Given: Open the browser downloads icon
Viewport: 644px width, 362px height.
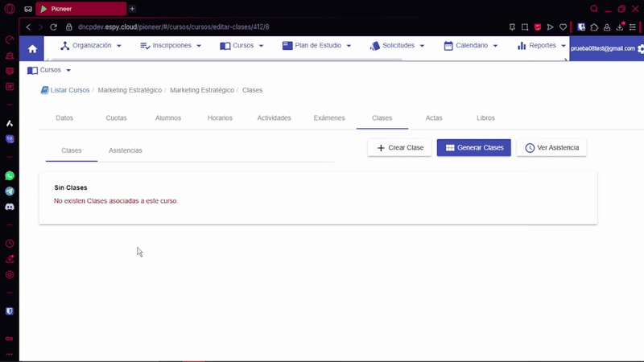Looking at the screenshot, I should click(619, 27).
